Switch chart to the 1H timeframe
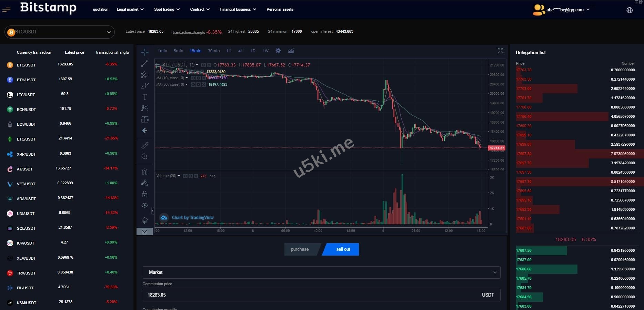Viewport: 644px width, 310px height. point(229,51)
